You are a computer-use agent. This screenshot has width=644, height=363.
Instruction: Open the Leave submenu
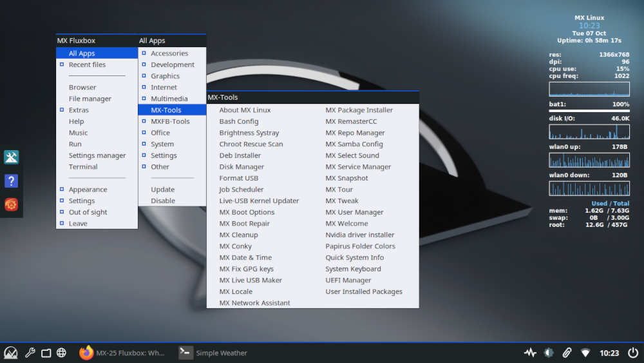coord(78,224)
